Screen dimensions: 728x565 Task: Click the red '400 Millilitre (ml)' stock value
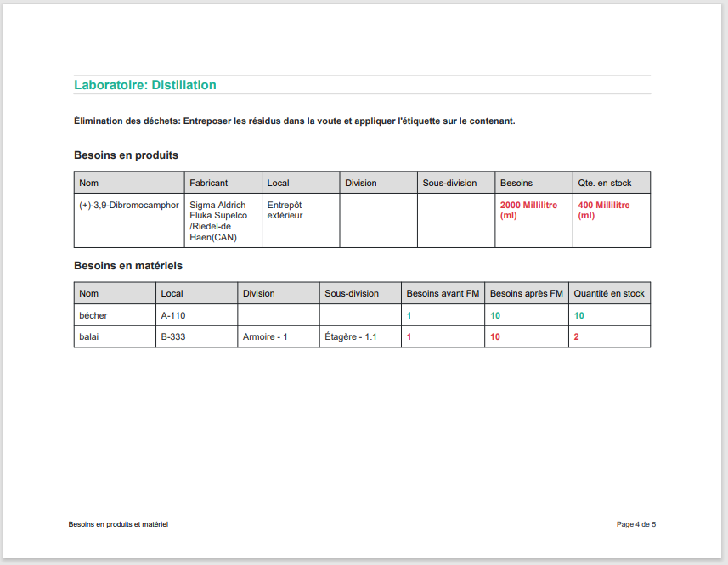(604, 210)
